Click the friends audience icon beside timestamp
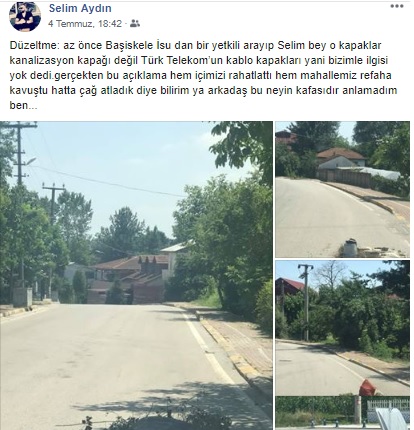This screenshot has width=414, height=430. click(x=135, y=23)
